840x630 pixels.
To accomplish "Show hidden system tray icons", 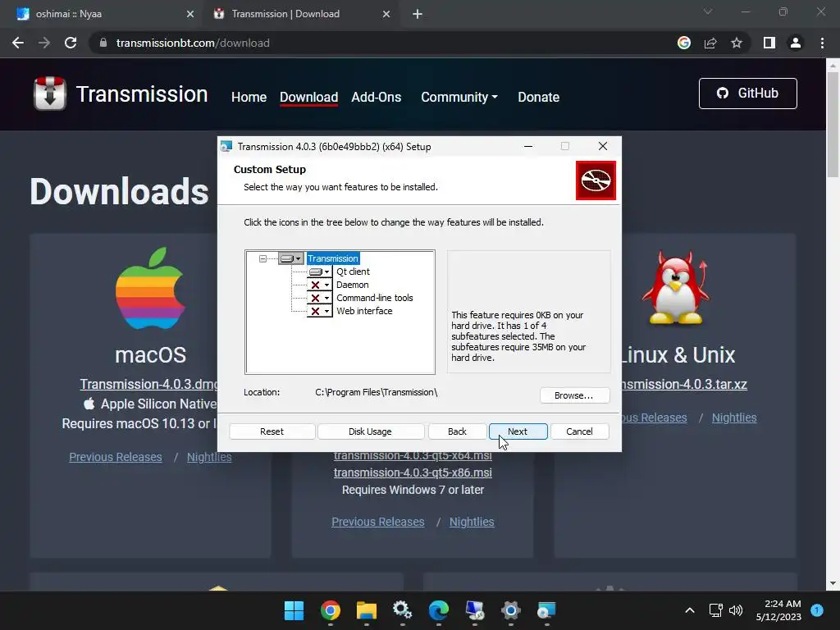I will pyautogui.click(x=690, y=610).
